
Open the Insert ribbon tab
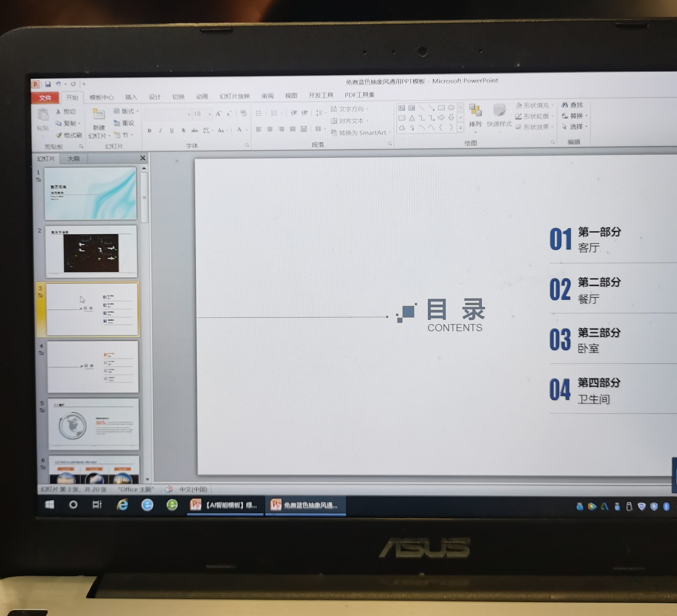pyautogui.click(x=131, y=97)
